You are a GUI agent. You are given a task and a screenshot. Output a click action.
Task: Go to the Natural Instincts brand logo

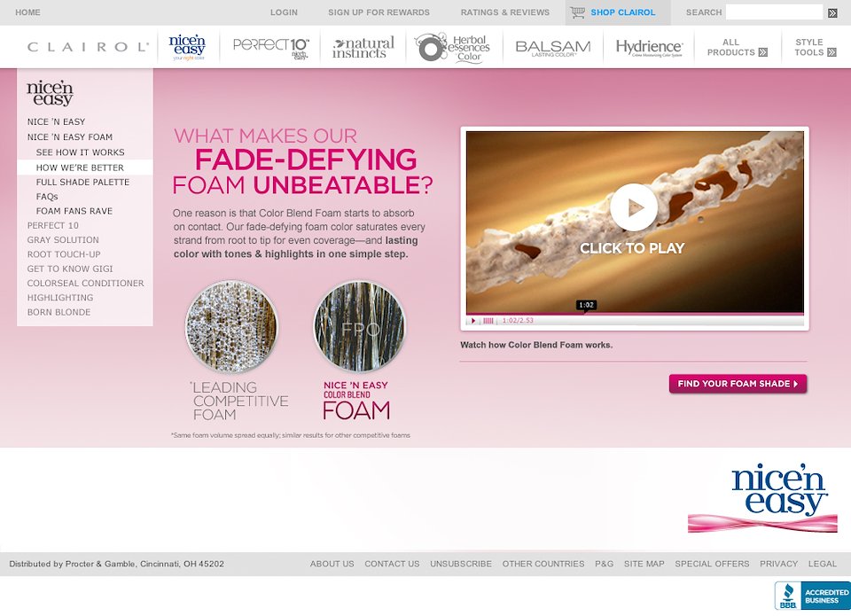[x=363, y=48]
